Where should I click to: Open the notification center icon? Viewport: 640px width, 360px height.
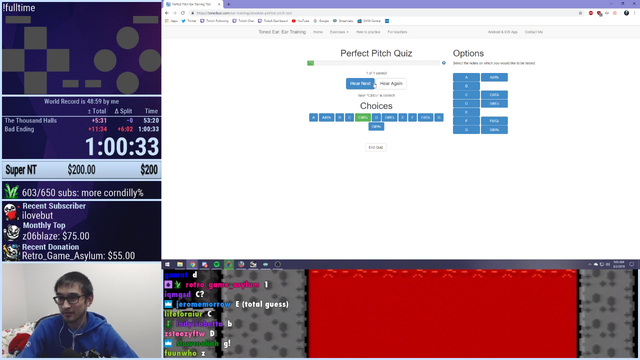[x=631, y=264]
